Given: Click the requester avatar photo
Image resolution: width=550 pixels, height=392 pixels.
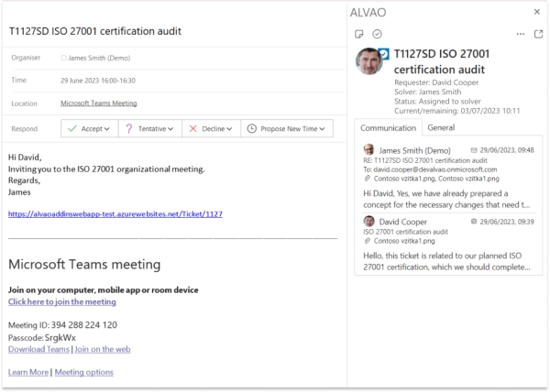Looking at the screenshot, I should pos(369,61).
